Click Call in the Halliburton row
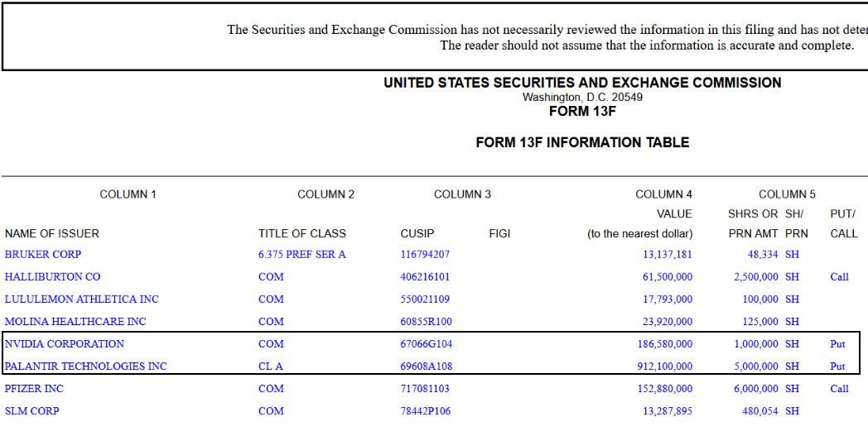The image size is (868, 436). (839, 276)
